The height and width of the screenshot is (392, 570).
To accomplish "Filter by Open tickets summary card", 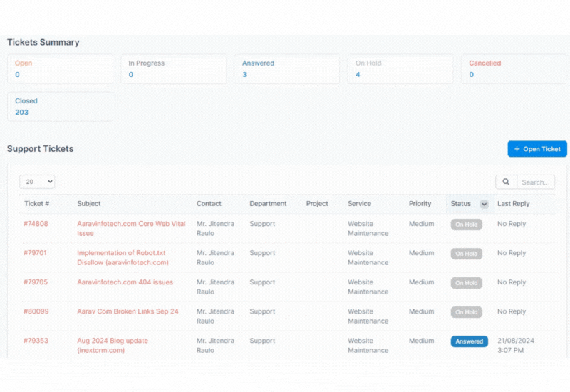I will point(61,69).
